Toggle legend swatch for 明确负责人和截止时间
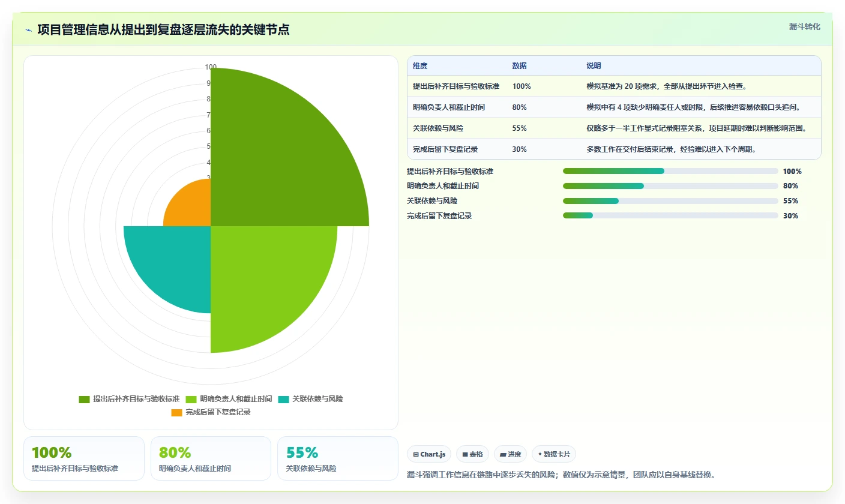 [x=191, y=399]
